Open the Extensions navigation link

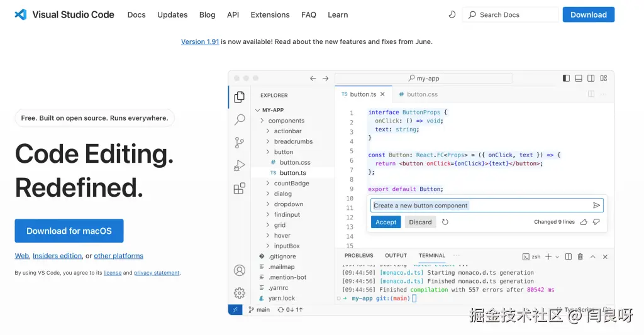pyautogui.click(x=270, y=15)
